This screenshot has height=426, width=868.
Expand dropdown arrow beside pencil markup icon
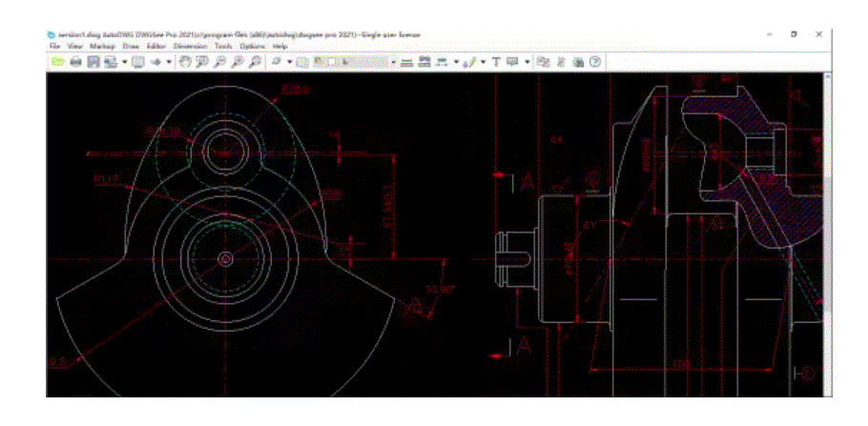pos(484,61)
